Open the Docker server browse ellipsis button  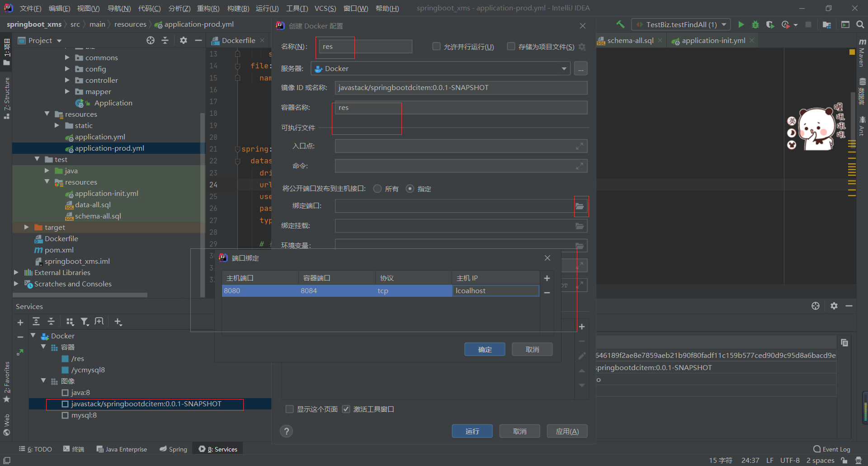(581, 69)
